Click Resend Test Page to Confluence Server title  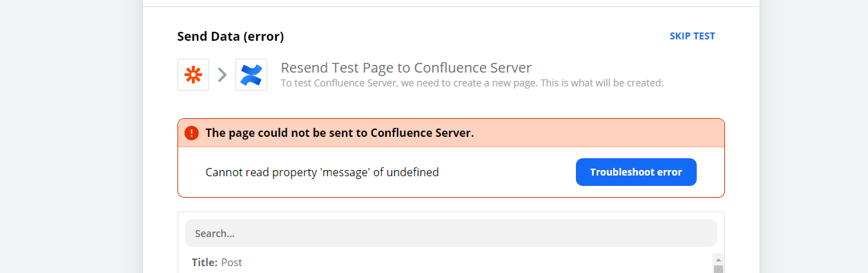406,68
